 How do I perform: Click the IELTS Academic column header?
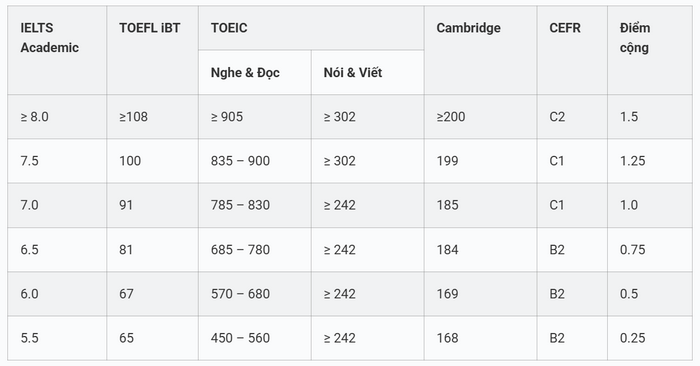pyautogui.click(x=57, y=50)
